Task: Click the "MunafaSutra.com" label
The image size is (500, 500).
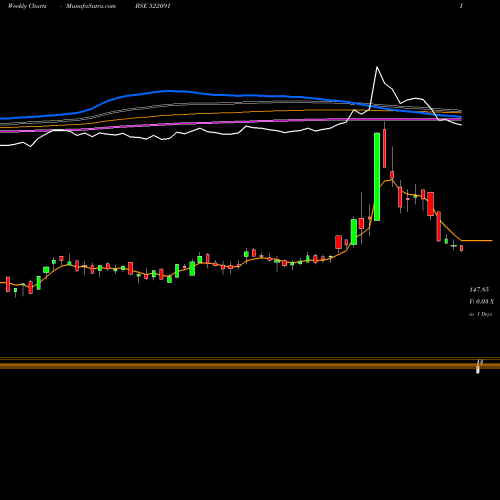Action: click(x=91, y=6)
